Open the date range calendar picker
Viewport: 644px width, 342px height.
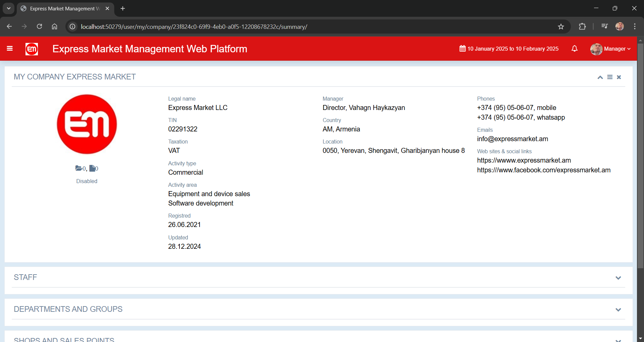(x=509, y=49)
